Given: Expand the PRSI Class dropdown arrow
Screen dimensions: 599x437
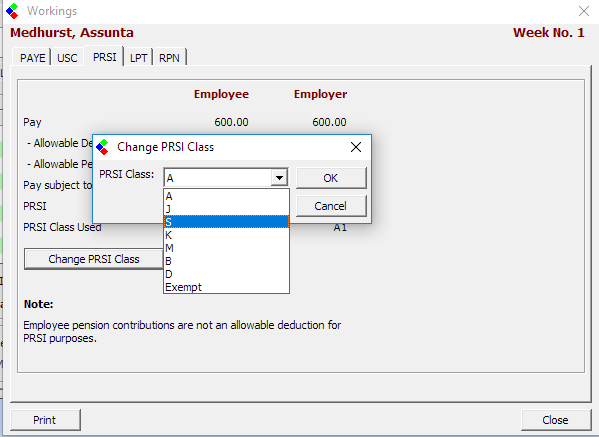Looking at the screenshot, I should point(279,178).
